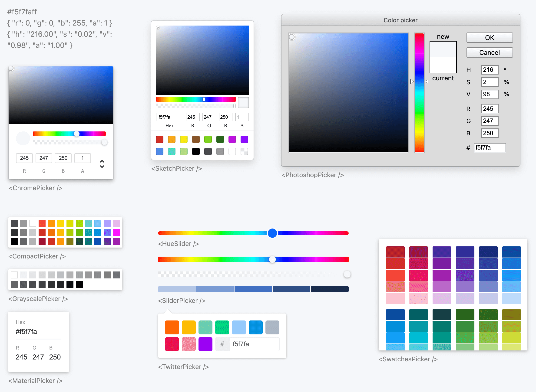Click the SketchPicker Hex input field

coord(169,117)
